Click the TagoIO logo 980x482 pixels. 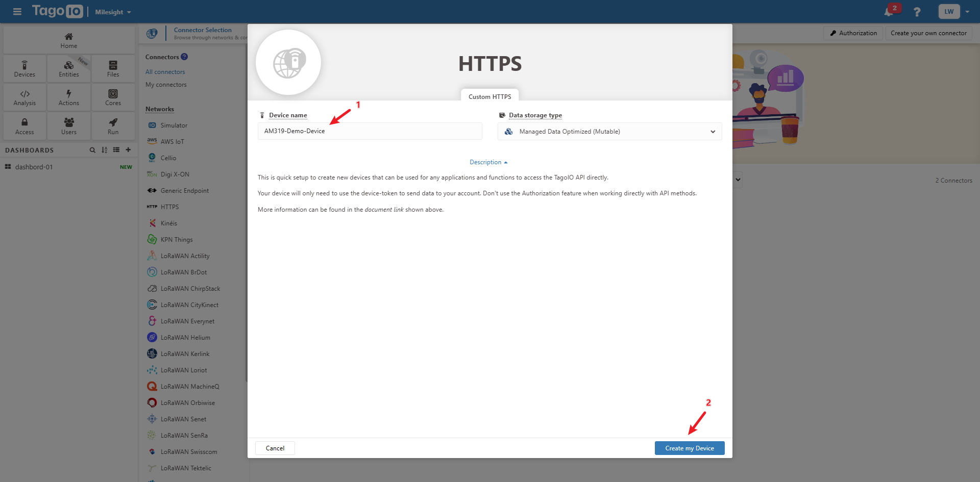coord(57,11)
